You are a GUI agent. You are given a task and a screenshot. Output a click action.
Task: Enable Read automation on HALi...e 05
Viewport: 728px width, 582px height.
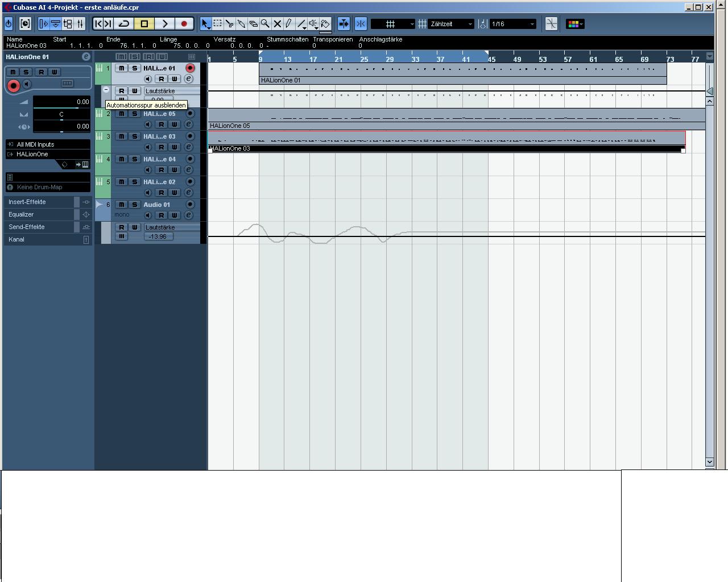pyautogui.click(x=162, y=124)
